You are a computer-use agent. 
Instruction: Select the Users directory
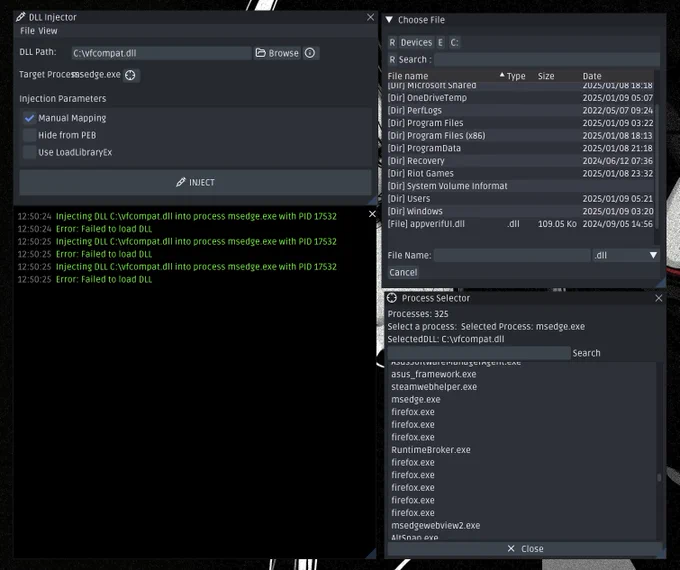(520, 198)
